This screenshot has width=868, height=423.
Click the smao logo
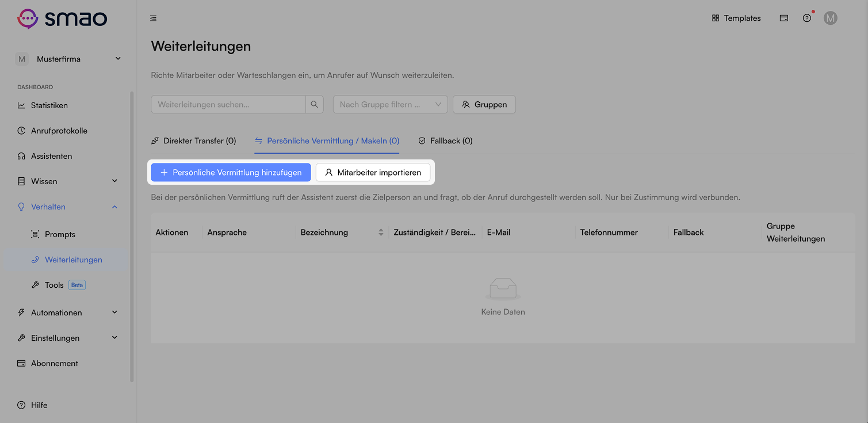(x=62, y=18)
